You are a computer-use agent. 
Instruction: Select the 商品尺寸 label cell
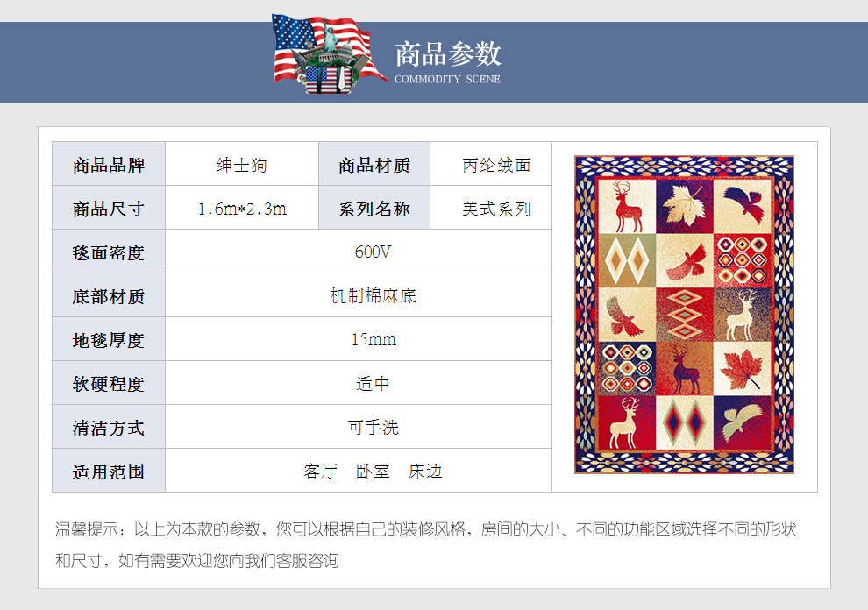109,208
